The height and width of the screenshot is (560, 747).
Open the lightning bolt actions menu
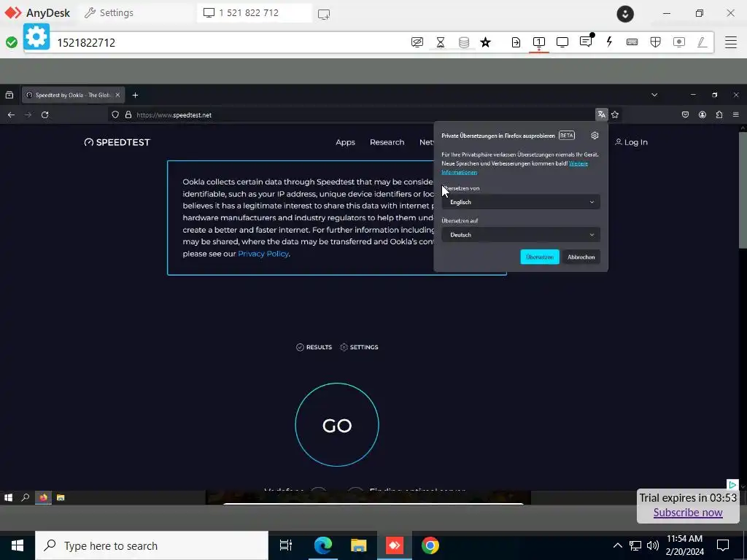pos(609,42)
